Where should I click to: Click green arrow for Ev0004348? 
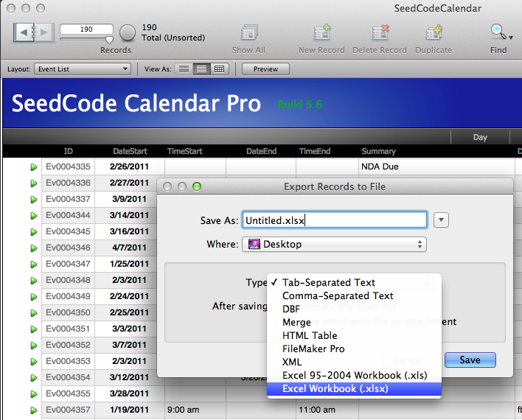click(x=34, y=281)
